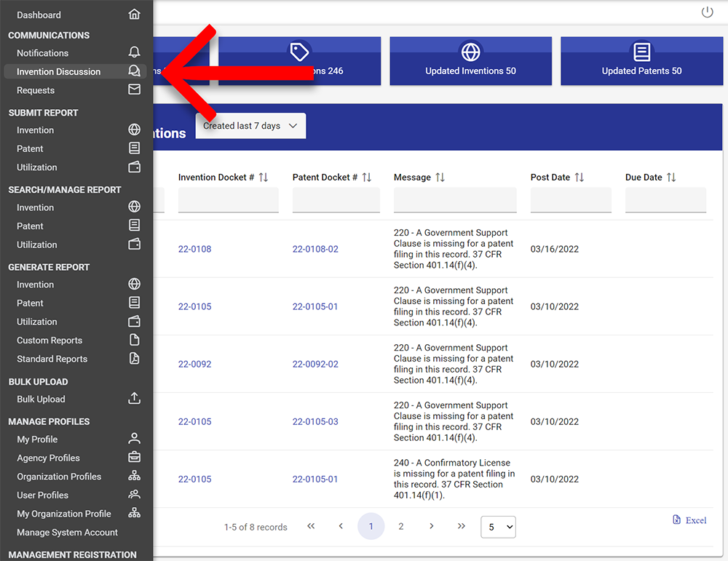Toggle sort on Post Date column
This screenshot has height=561, width=728.
(579, 178)
